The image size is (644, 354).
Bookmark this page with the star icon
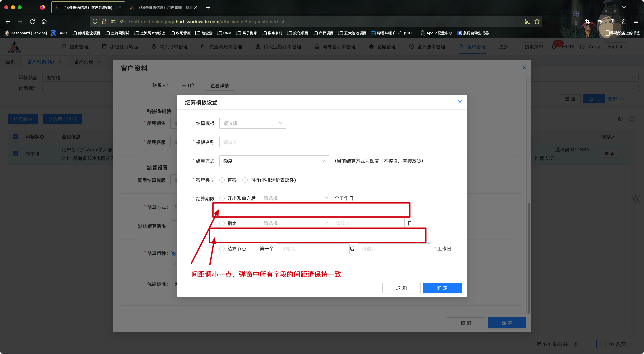point(537,22)
